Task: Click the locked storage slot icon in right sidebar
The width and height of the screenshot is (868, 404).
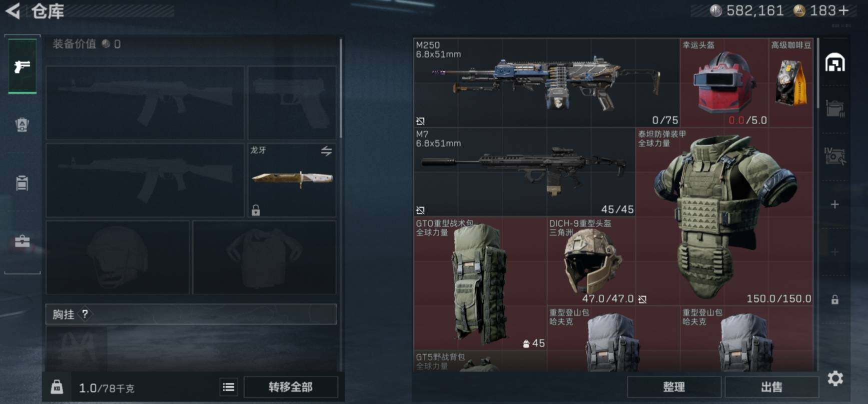Action: 834,299
